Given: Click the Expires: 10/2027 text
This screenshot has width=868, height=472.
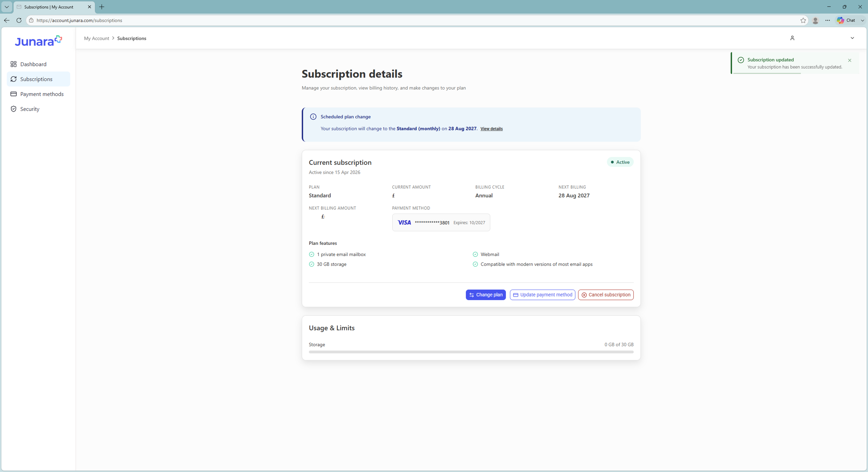Looking at the screenshot, I should tap(469, 222).
